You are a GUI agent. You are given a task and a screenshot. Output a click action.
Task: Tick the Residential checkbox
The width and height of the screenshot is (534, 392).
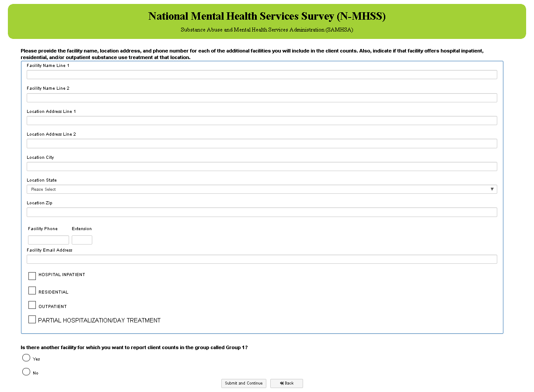32,290
